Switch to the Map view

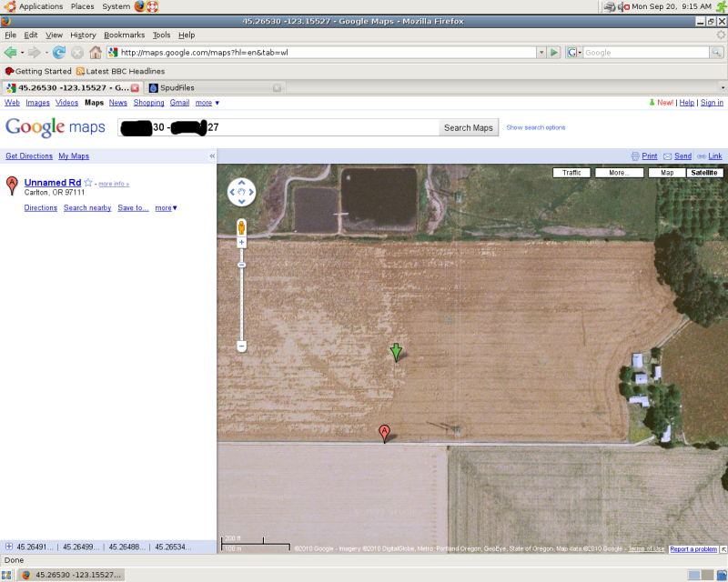point(667,172)
